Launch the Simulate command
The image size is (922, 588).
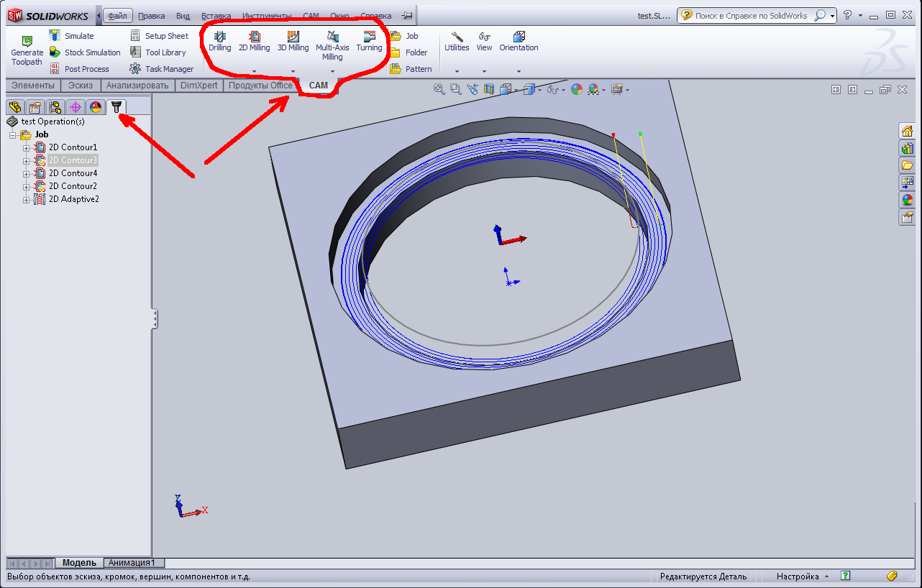coord(71,36)
